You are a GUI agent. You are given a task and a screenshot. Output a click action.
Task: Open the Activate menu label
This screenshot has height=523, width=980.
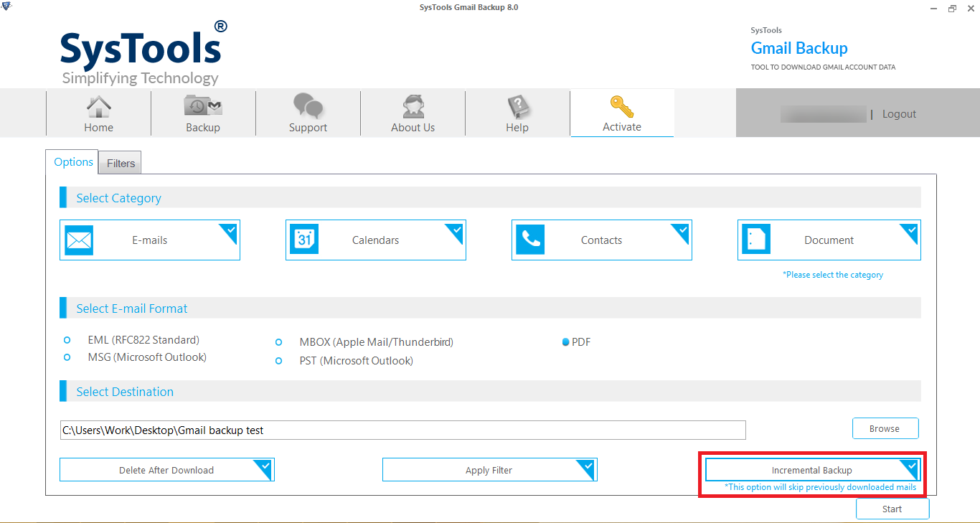point(622,127)
